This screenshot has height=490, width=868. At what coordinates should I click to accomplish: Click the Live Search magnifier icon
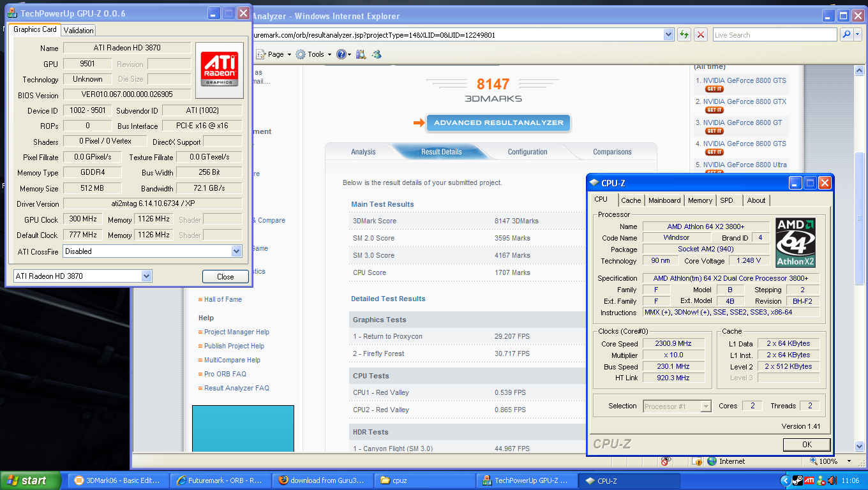(846, 35)
